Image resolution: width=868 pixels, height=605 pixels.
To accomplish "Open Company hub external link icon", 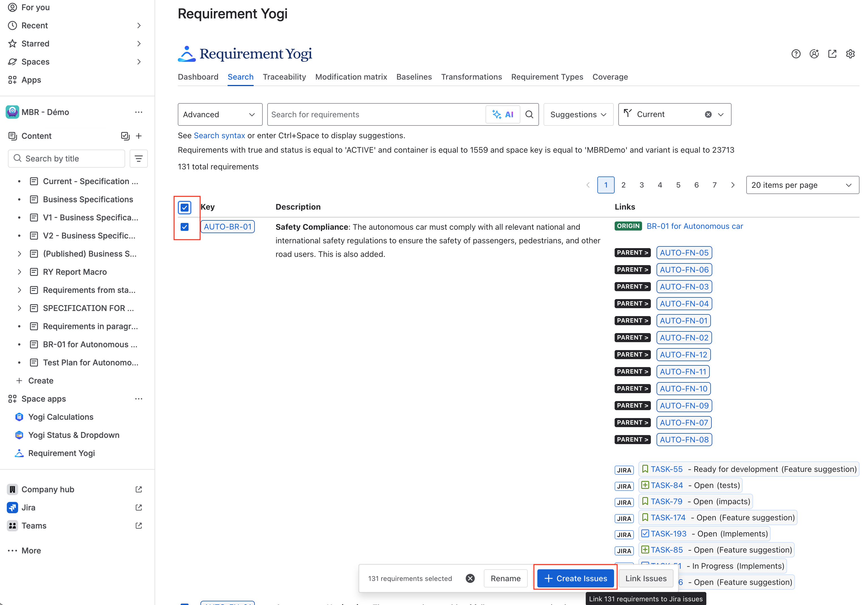I will tap(139, 490).
